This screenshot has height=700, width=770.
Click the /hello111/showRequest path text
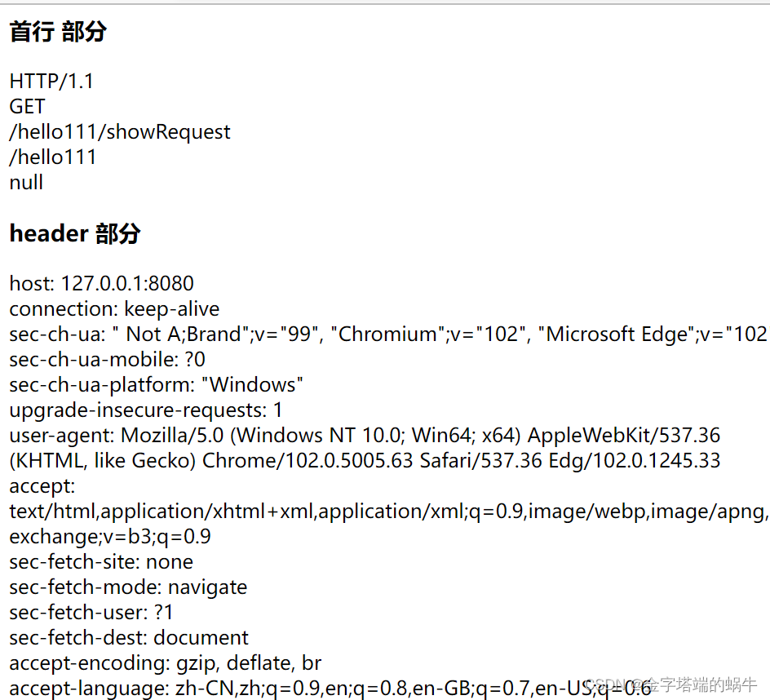pos(120,132)
